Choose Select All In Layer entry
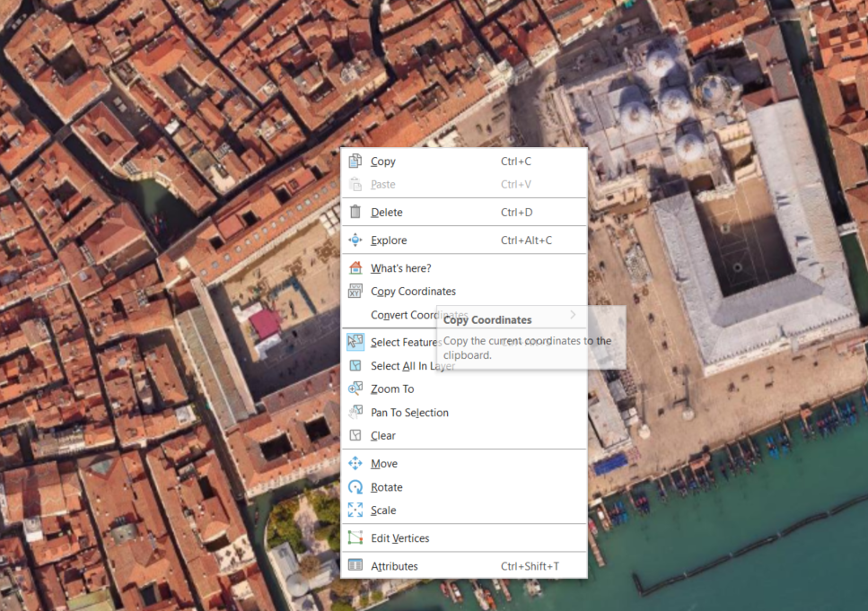The height and width of the screenshot is (611, 868). click(464, 366)
